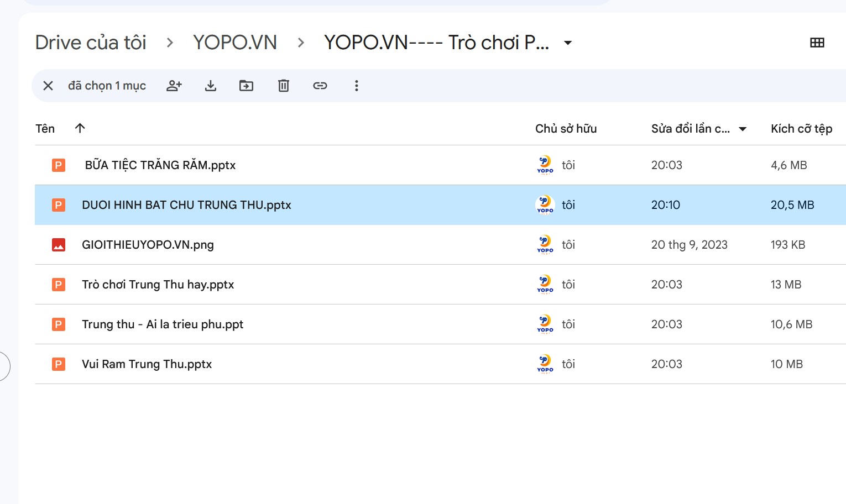This screenshot has width=846, height=504.
Task: Sort by Tên column header
Action: (45, 129)
